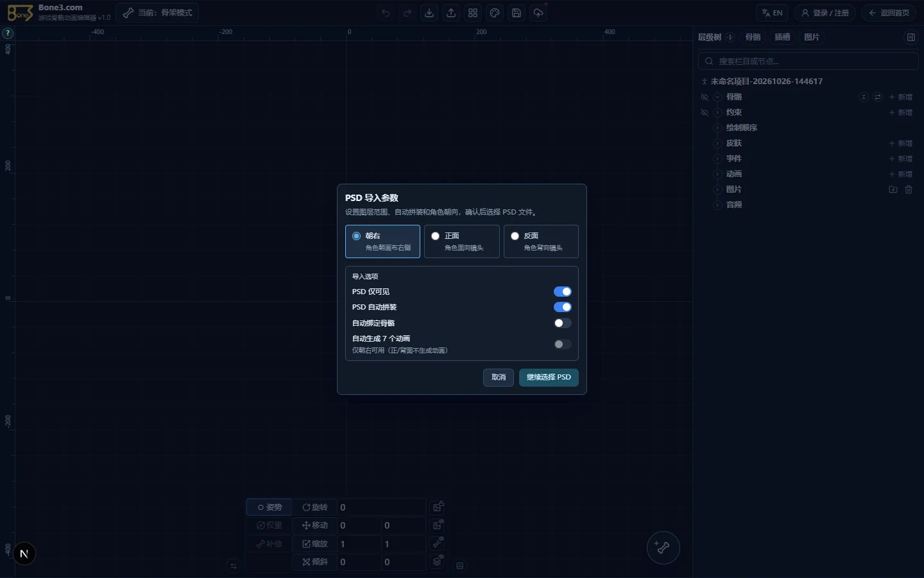Screen dimensions: 924x578
Task: Expand the 约束 tree node chevron
Action: click(x=717, y=112)
